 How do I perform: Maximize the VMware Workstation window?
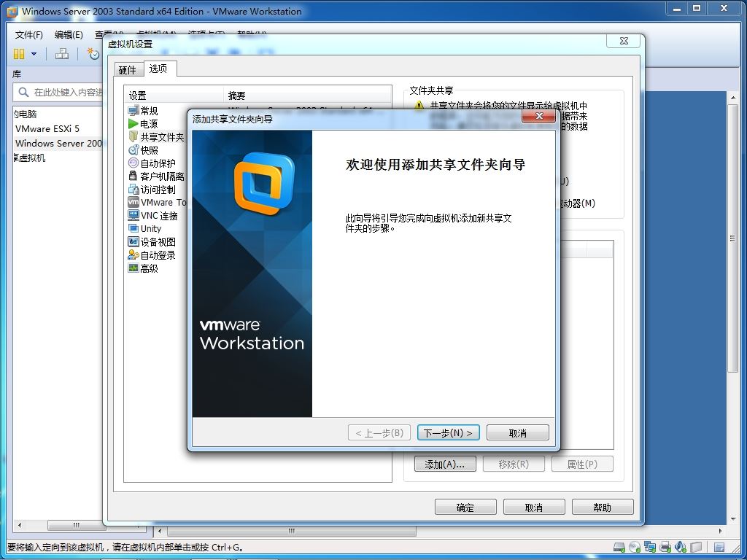point(697,8)
